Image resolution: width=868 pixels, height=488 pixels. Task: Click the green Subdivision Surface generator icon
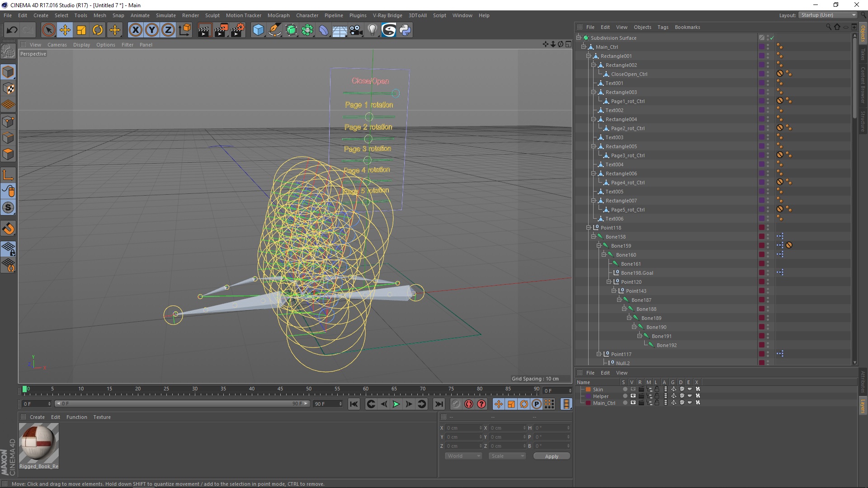(291, 30)
